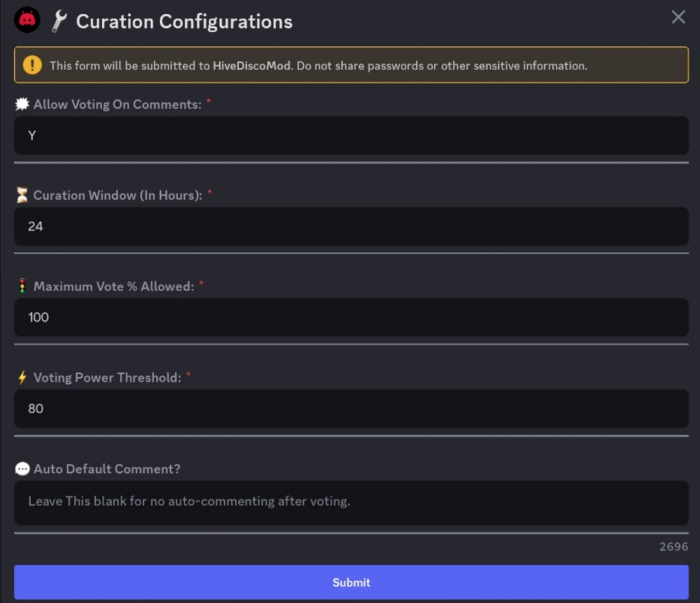Click the Auto Default Comment text area
The height and width of the screenshot is (603, 700).
pyautogui.click(x=351, y=503)
